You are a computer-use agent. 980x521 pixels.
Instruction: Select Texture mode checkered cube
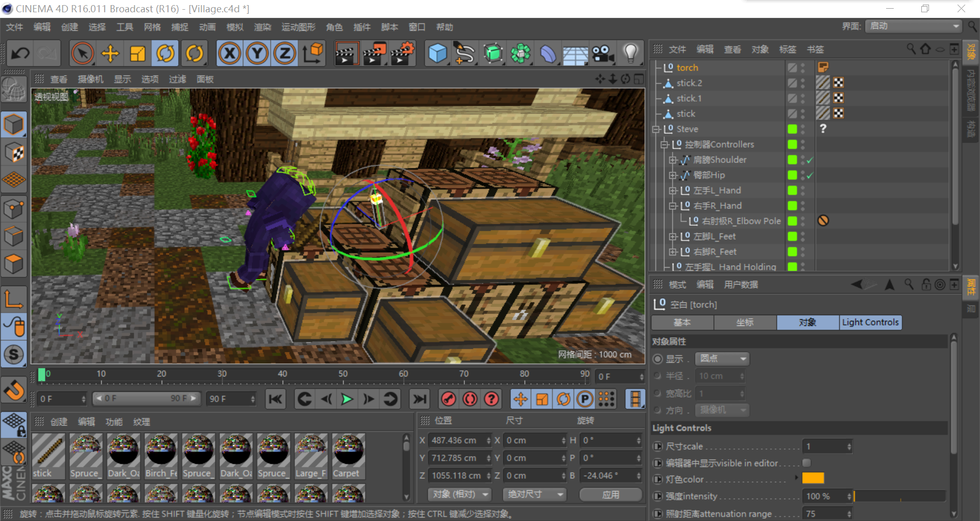14,152
